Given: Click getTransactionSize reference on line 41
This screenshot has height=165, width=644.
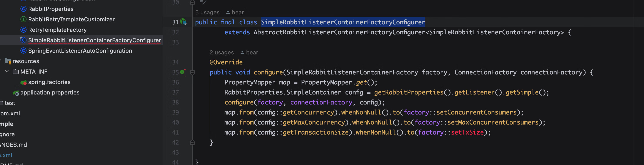Looking at the screenshot, I should (x=316, y=132).
